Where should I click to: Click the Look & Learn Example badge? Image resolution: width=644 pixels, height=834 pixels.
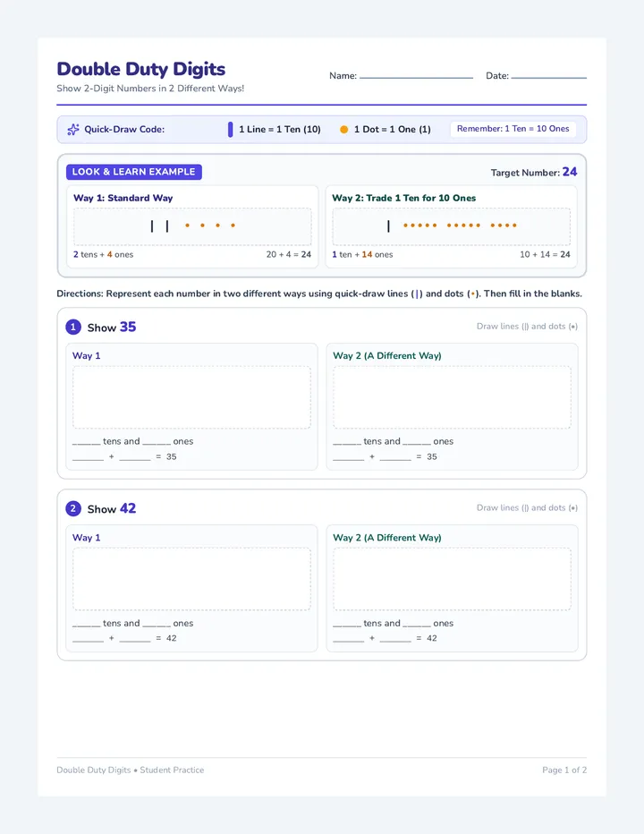coord(134,172)
